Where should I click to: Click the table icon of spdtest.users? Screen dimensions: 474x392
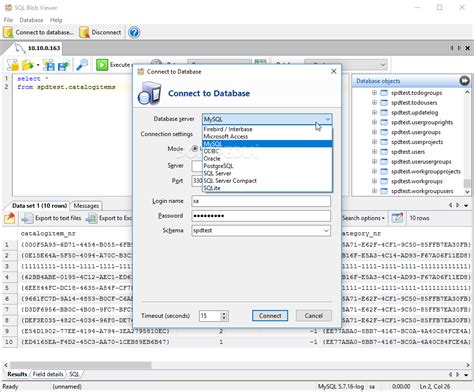[384, 152]
